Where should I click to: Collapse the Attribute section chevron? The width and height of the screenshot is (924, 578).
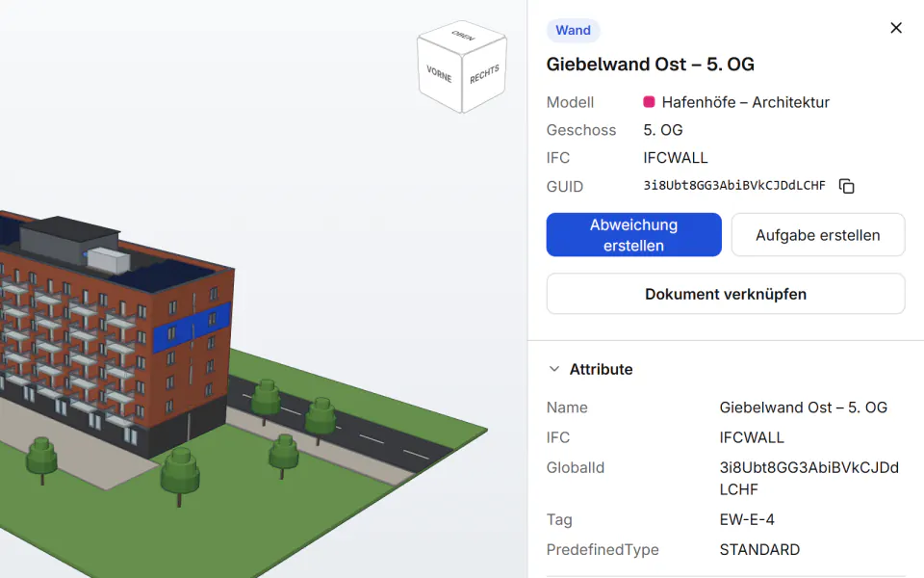tap(554, 369)
